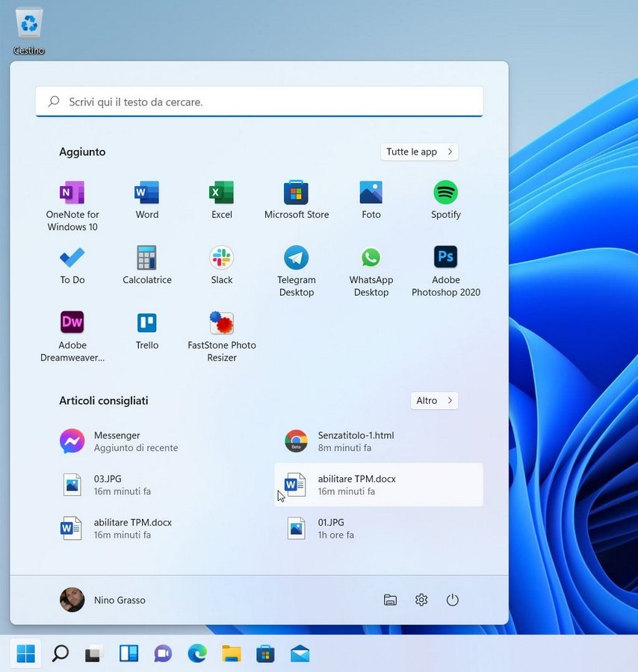Image resolution: width=638 pixels, height=672 pixels.
Task: Open Microsoft Edge from taskbar
Action: click(197, 655)
